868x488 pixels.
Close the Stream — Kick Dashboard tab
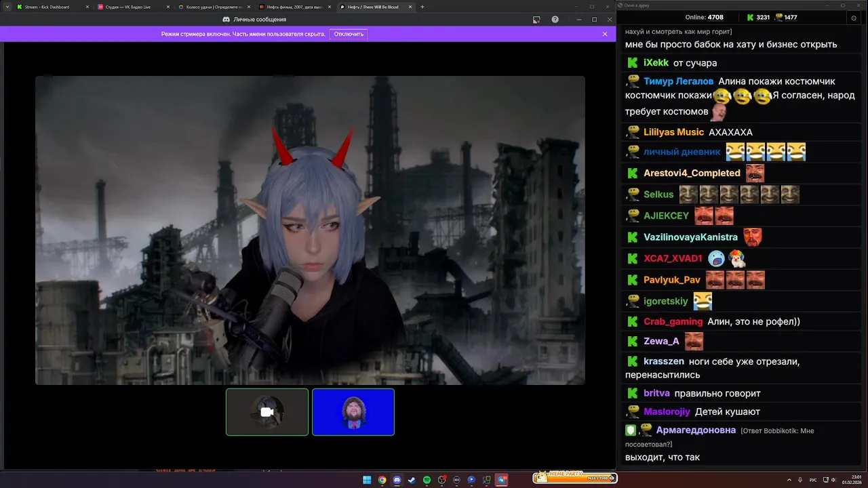[87, 7]
